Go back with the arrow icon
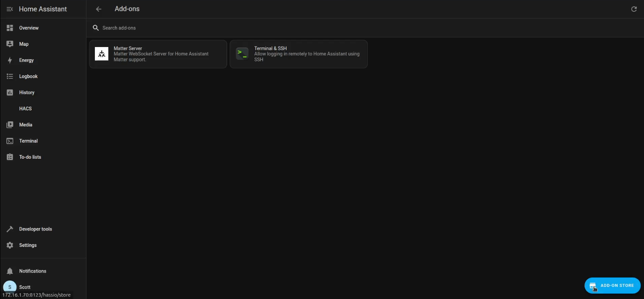Image resolution: width=644 pixels, height=299 pixels. click(99, 9)
